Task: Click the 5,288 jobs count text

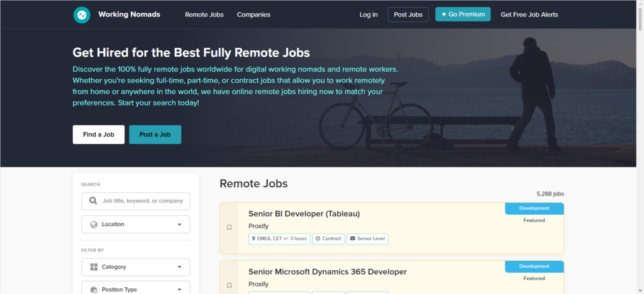Action: pos(550,194)
